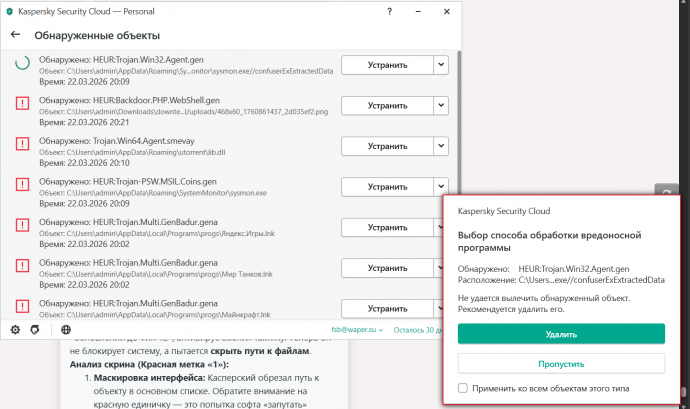Click the support icon beside the gear
The width and height of the screenshot is (690, 409).
point(35,329)
